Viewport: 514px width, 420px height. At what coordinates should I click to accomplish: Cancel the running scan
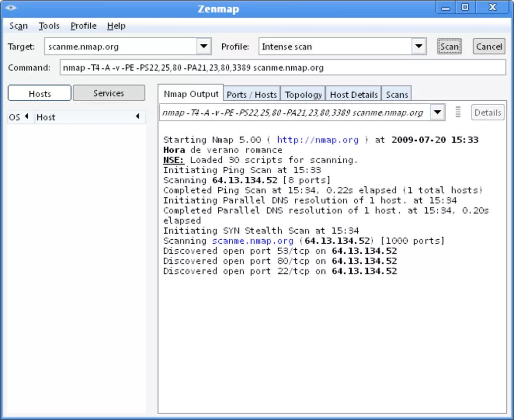pos(489,46)
